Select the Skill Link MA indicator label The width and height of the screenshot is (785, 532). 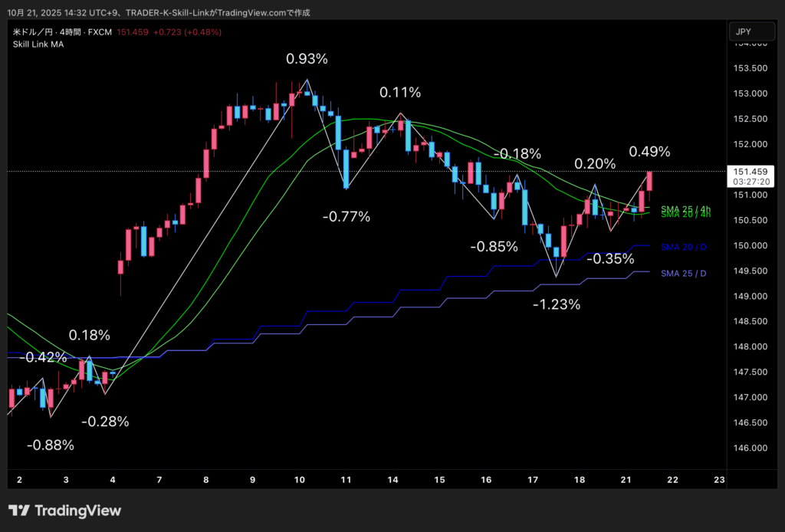[38, 44]
